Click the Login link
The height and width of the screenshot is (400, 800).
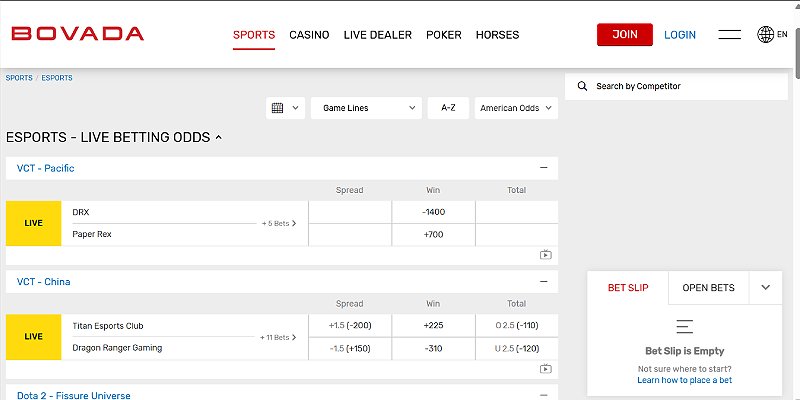coord(680,35)
